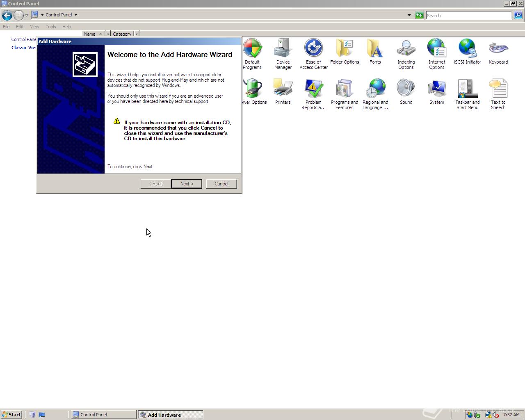Open recent pages dropdown arrow
Screen dimensions: 525x420
(26, 15)
